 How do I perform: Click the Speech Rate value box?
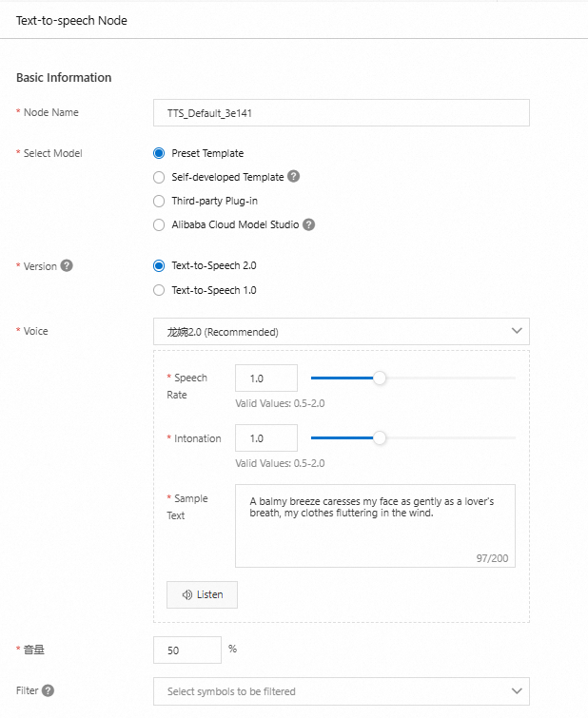[265, 378]
